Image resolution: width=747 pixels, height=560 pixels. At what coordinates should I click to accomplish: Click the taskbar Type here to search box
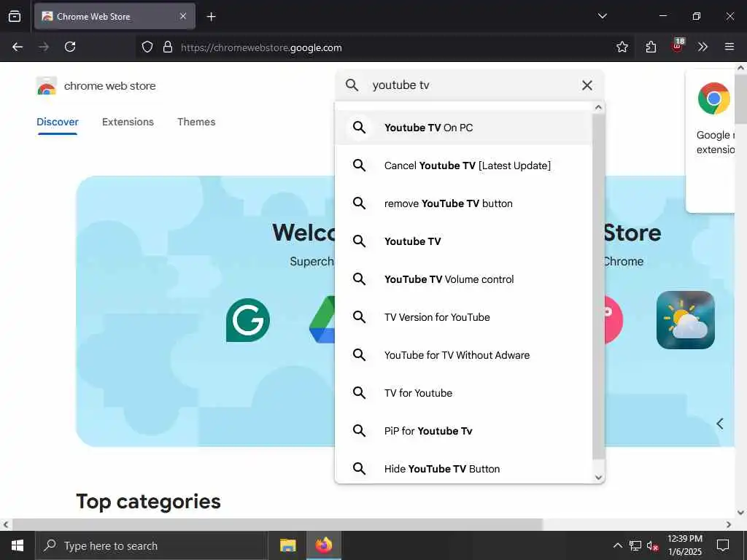152,545
